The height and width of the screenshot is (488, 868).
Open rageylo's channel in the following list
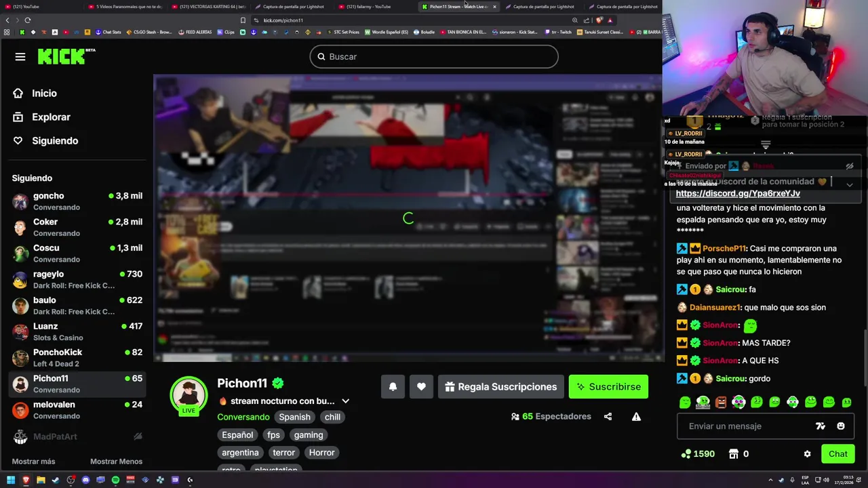(78, 279)
